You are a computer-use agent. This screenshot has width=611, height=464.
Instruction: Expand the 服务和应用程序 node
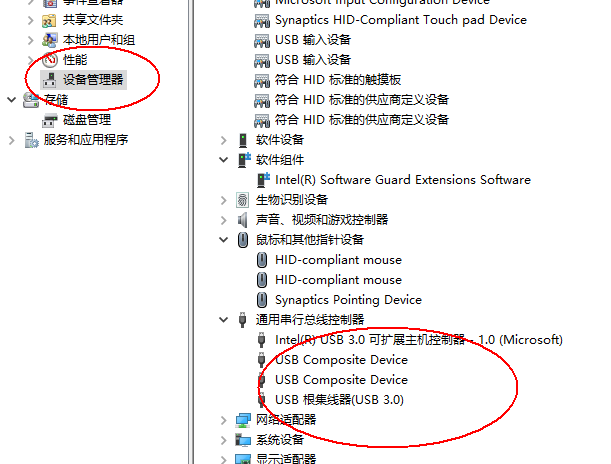click(x=12, y=140)
